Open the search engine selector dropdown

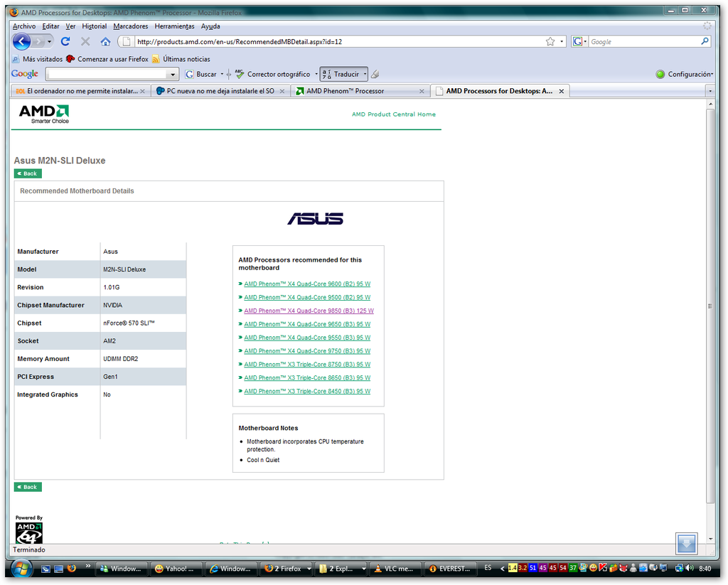pos(585,42)
